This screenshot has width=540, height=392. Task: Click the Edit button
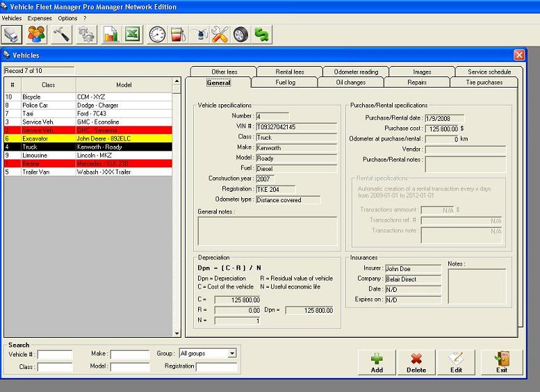[456, 362]
